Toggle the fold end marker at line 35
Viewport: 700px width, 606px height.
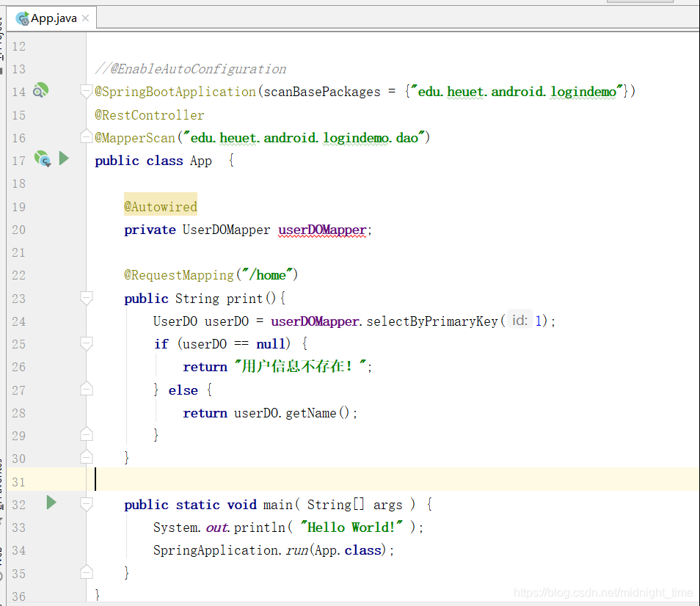[x=86, y=572]
